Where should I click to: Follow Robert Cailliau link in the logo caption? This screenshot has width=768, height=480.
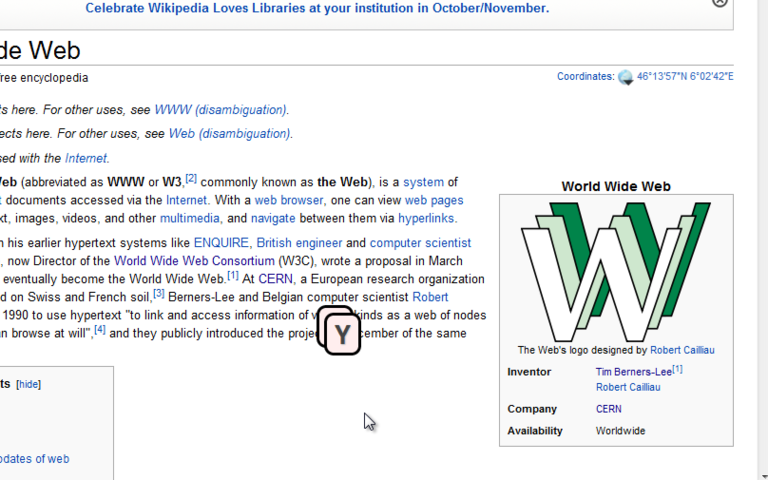[682, 350]
